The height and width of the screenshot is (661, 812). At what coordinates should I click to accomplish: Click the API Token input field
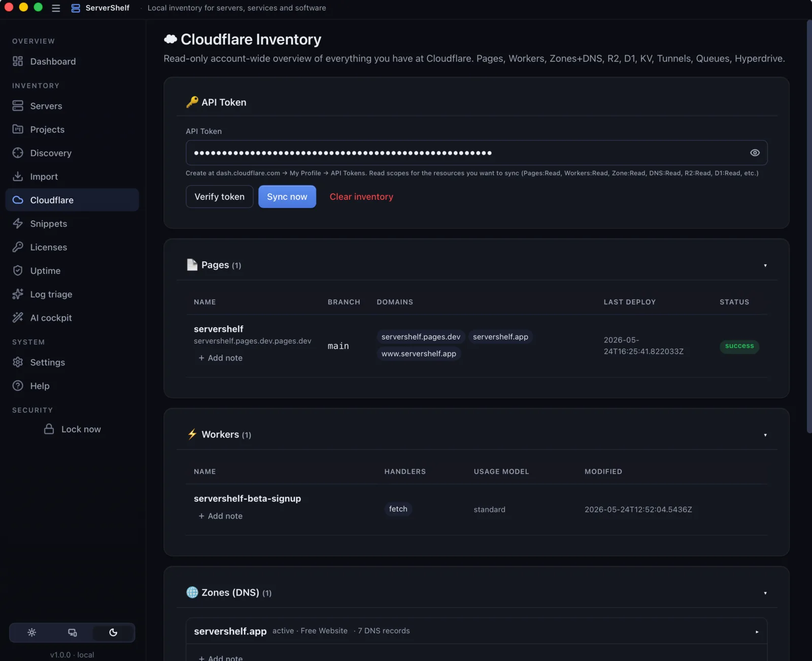coord(477,153)
